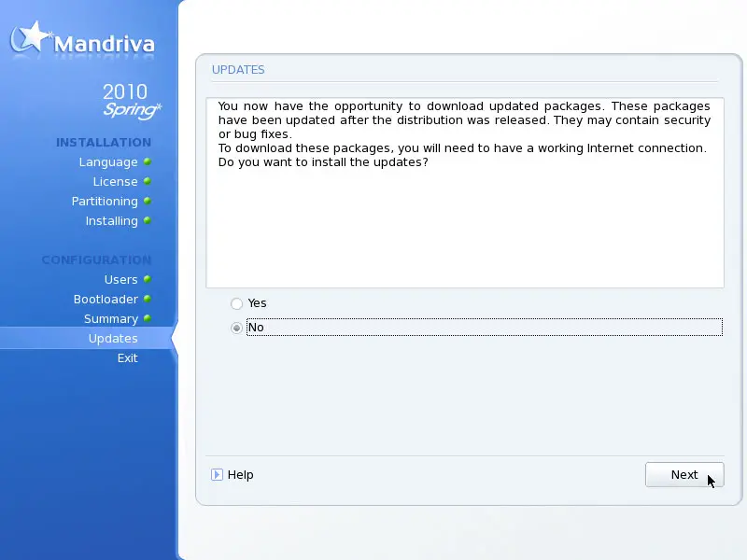Click the 'working Internet connection' text line

[462, 148]
